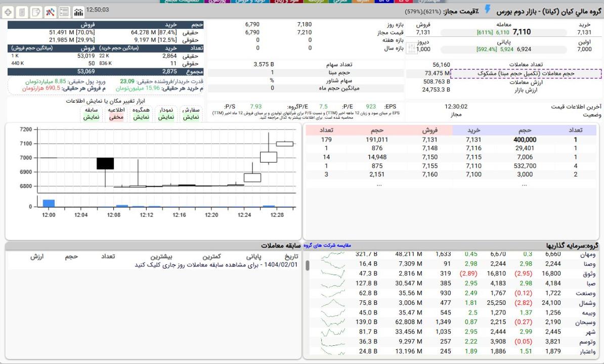Toggle visibility of the سفارش panel
604x364 pixels.
[x=191, y=114]
